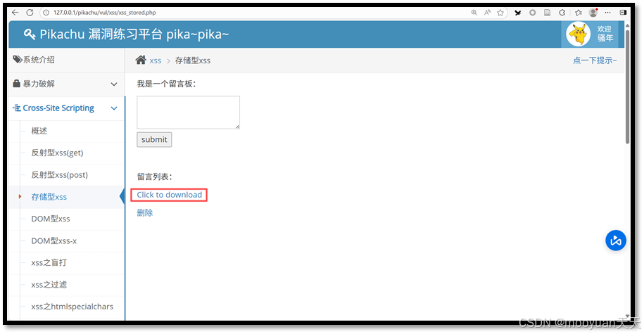The image size is (644, 334).
Task: Expand the 暴力破解 chevron
Action: click(x=114, y=84)
